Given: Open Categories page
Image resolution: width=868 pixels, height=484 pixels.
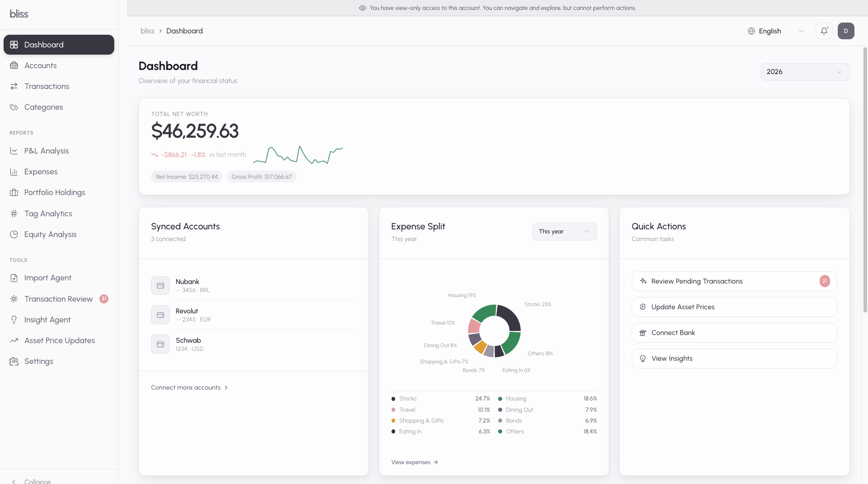Looking at the screenshot, I should [59, 107].
